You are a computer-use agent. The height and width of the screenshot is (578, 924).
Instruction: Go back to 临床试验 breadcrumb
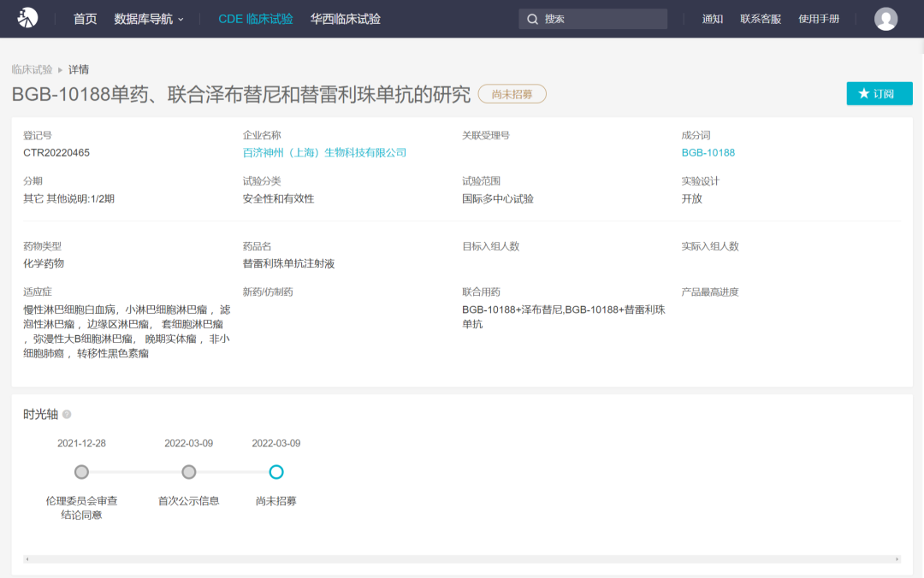[32, 69]
